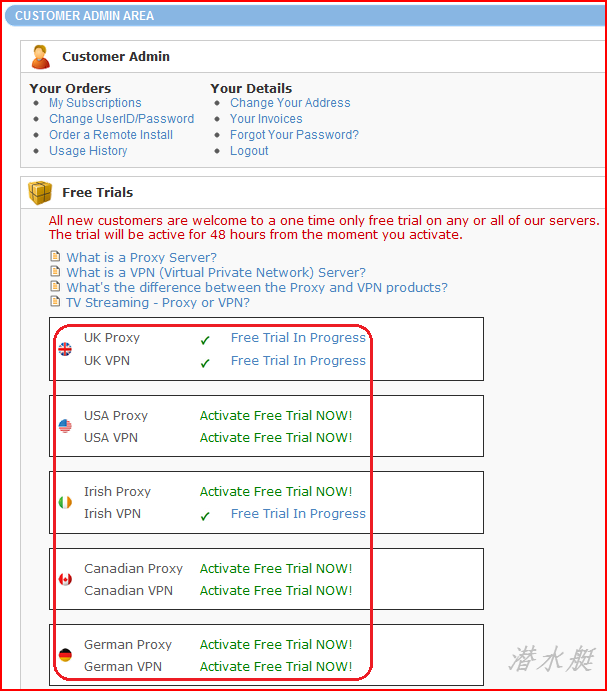The width and height of the screenshot is (607, 691).
Task: Click the German flag icon
Action: click(65, 655)
